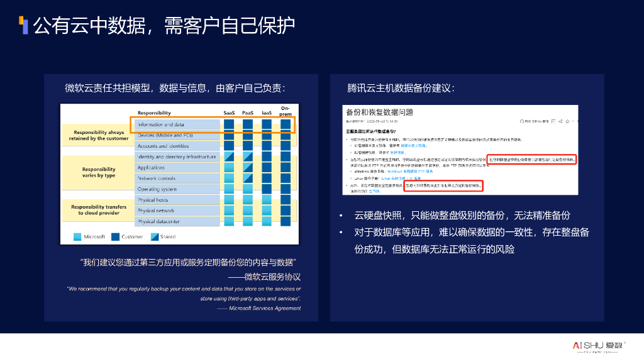Open the Linux FTP service link
Screen dimensions: 644x362
[401, 178]
